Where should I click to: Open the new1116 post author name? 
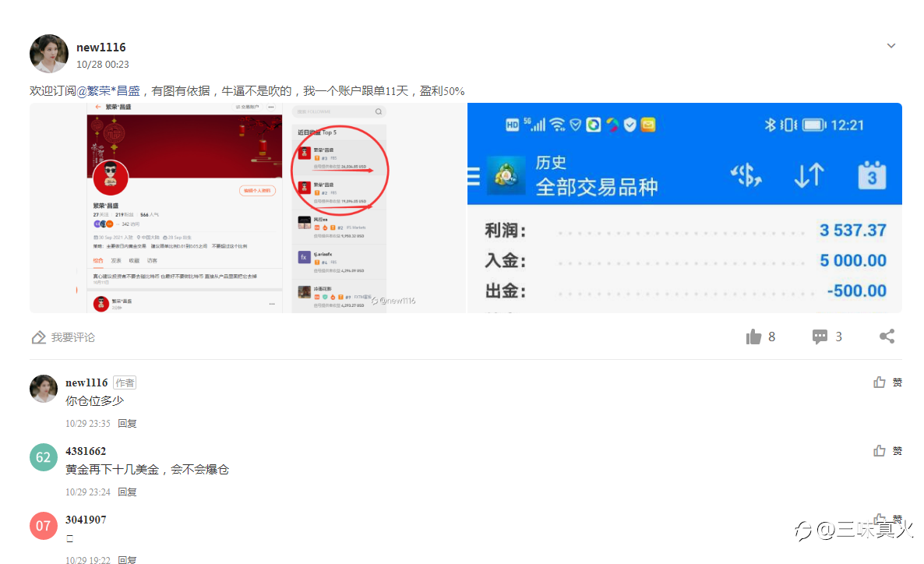click(101, 48)
